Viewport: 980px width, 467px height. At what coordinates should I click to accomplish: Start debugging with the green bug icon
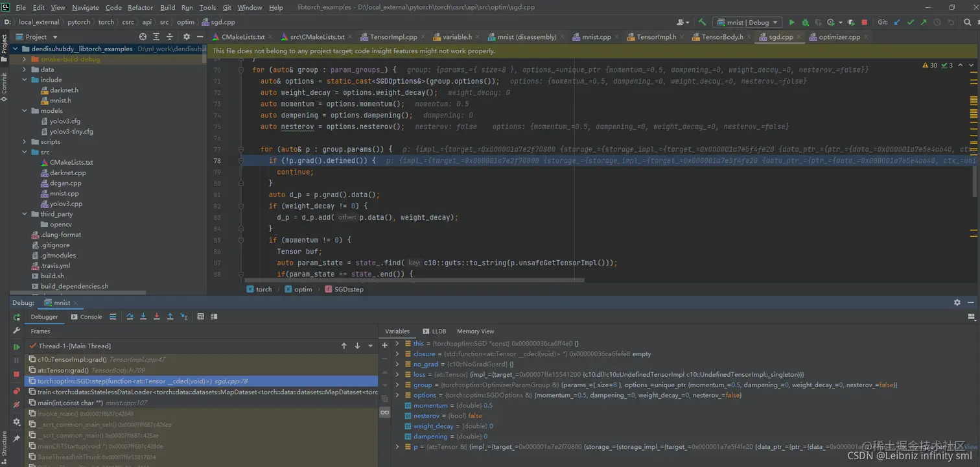pyautogui.click(x=806, y=22)
